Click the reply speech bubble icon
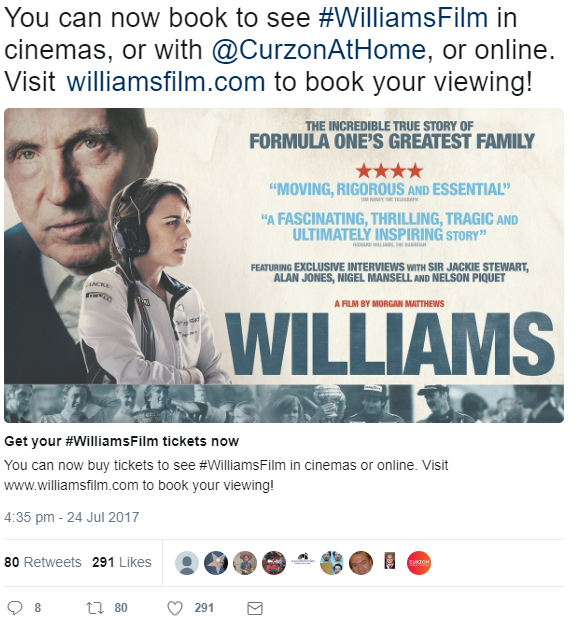The height and width of the screenshot is (629, 584). (x=15, y=608)
